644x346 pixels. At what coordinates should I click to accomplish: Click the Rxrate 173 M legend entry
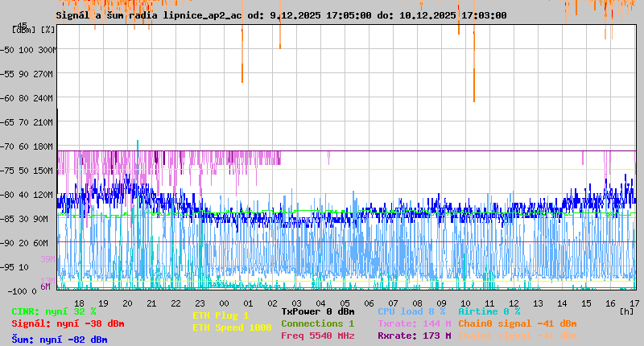[x=414, y=336]
